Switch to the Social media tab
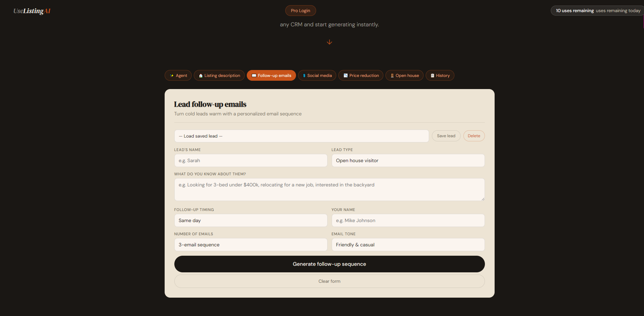 click(317, 75)
